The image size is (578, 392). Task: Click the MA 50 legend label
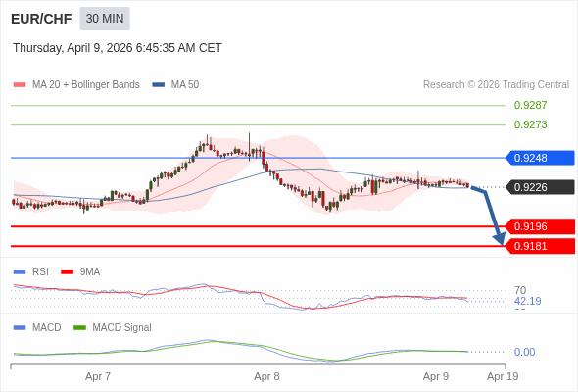(185, 85)
